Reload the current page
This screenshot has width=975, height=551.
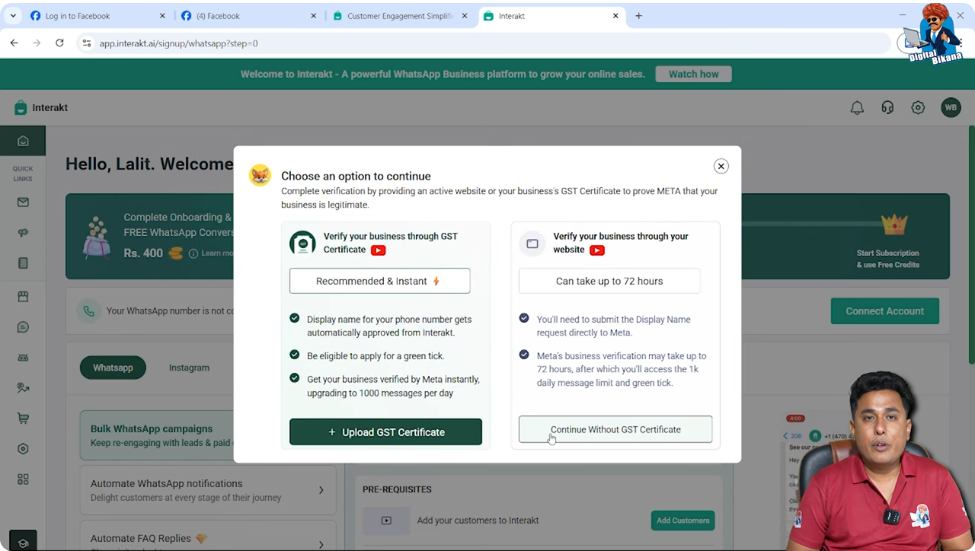click(60, 43)
